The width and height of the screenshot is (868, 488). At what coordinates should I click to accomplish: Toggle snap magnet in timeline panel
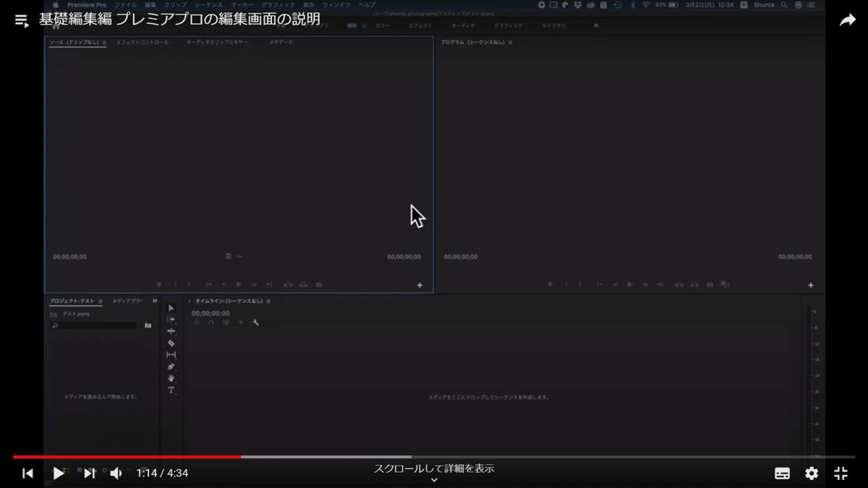211,322
